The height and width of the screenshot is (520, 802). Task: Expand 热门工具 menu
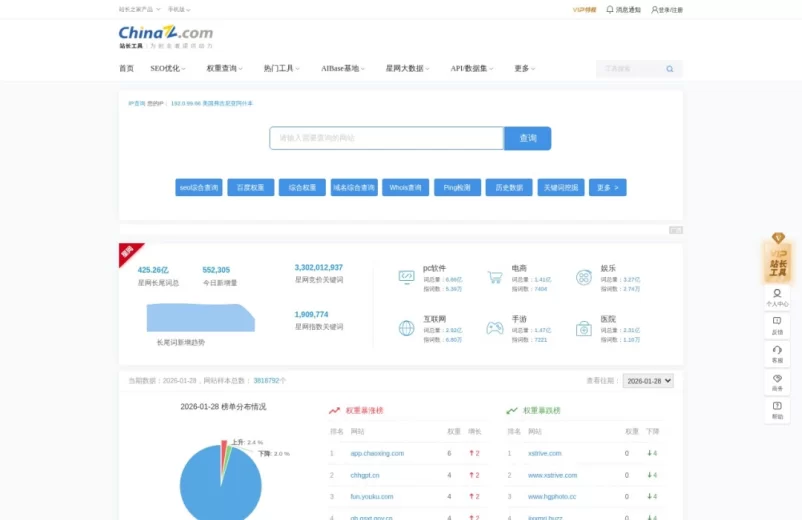[281, 69]
